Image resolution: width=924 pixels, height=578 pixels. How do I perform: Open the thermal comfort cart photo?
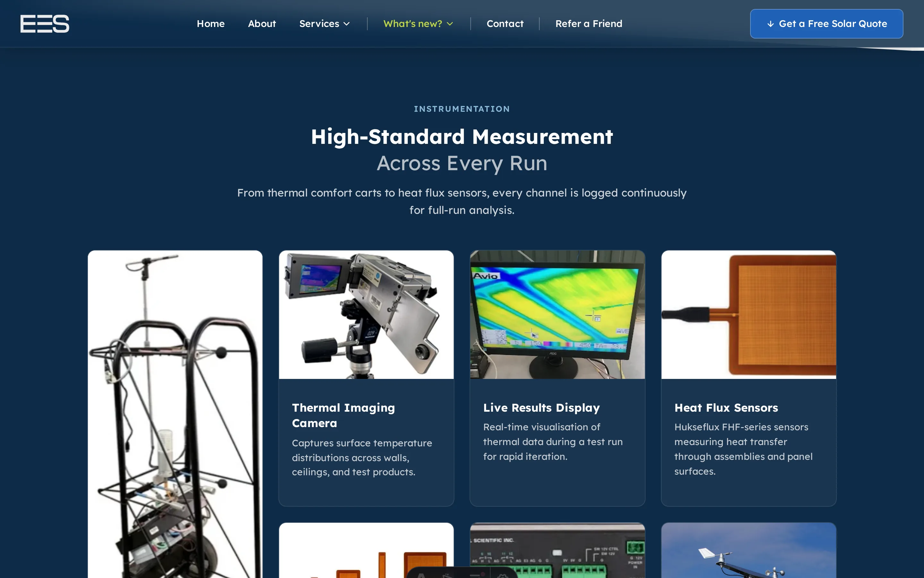pyautogui.click(x=175, y=414)
